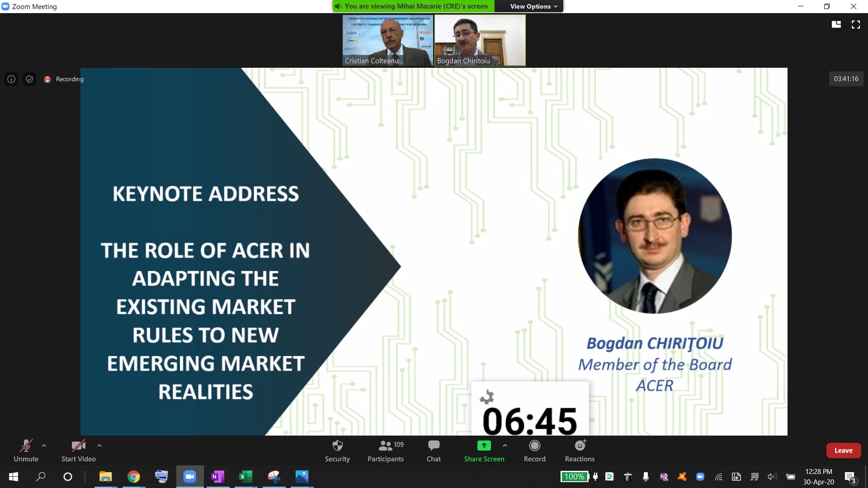The height and width of the screenshot is (488, 868).
Task: Open Photos app from taskbar
Action: tap(302, 477)
